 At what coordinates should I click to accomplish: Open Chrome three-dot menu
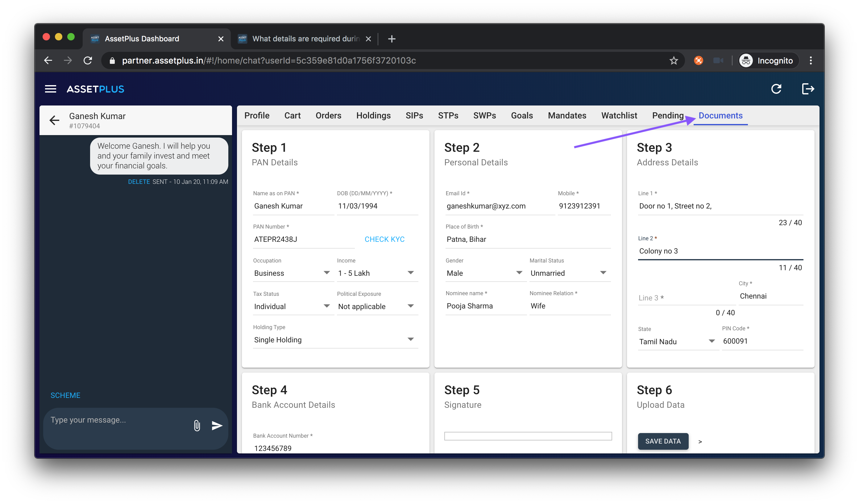[x=811, y=61]
